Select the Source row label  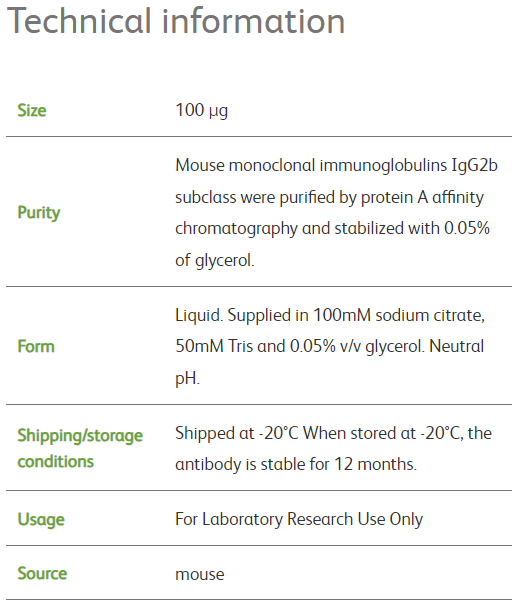(x=42, y=574)
